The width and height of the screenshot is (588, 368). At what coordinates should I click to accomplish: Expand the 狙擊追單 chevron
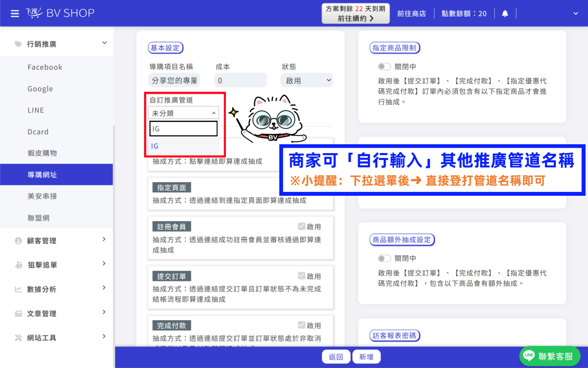point(104,263)
